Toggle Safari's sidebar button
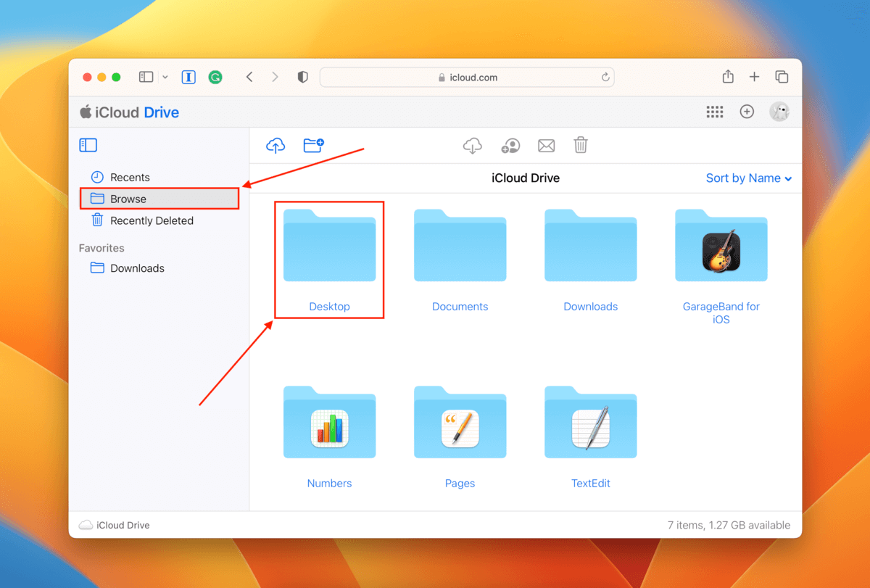 click(146, 77)
